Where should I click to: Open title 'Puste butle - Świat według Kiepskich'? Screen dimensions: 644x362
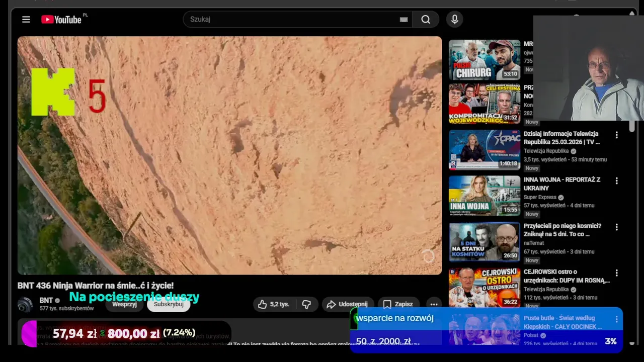[x=562, y=322]
